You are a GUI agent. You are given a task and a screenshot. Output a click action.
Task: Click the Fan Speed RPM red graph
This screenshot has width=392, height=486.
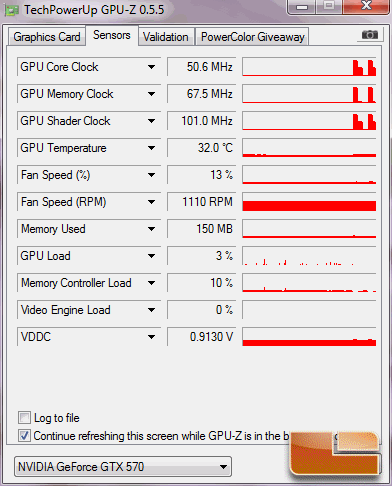click(309, 202)
